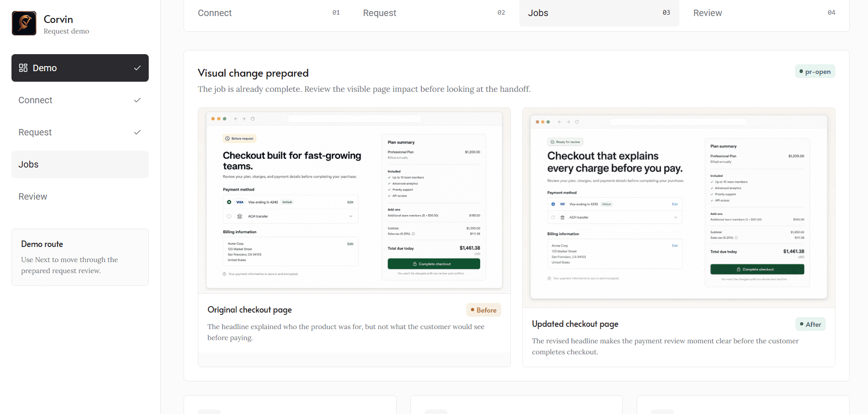The height and width of the screenshot is (414, 868).
Task: Select ACH transfer radio in updated preview
Action: (x=553, y=218)
